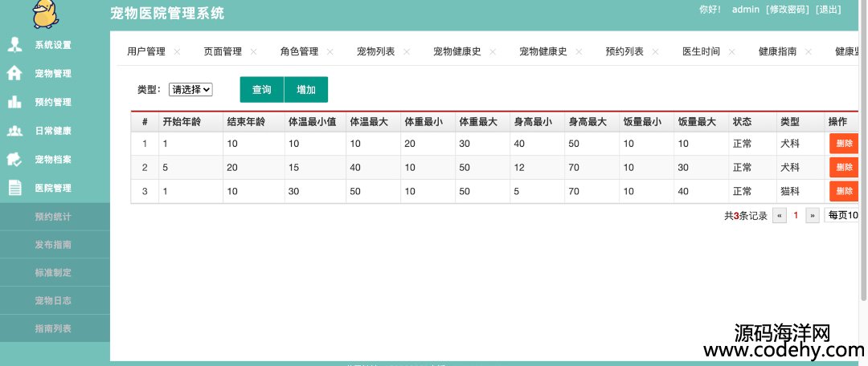Switch to the 用户管理 tab

click(x=146, y=51)
